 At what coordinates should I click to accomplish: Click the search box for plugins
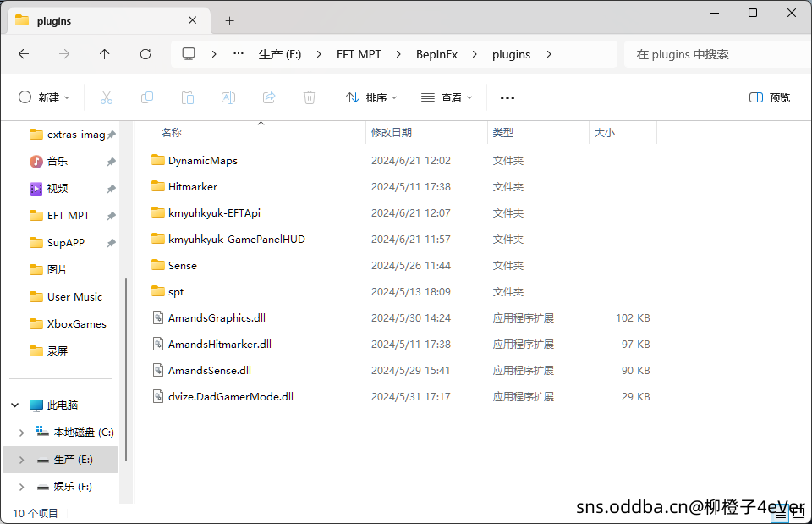(x=710, y=54)
